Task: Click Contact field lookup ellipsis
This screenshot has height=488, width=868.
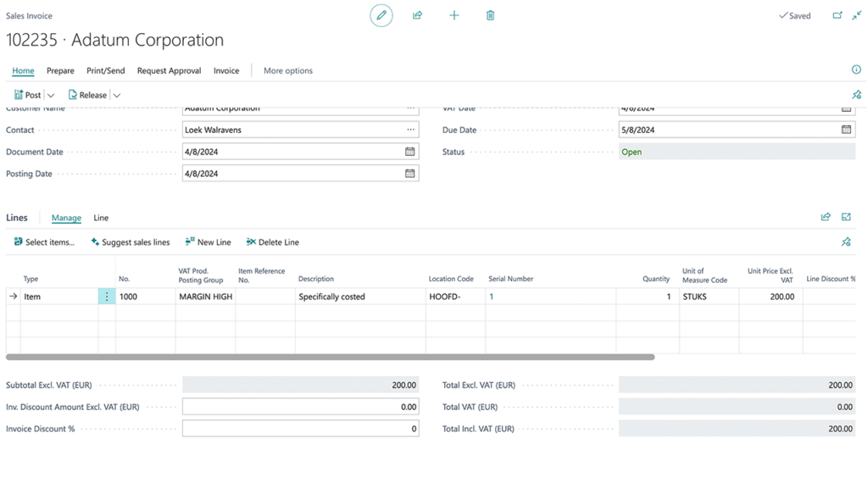Action: (410, 130)
